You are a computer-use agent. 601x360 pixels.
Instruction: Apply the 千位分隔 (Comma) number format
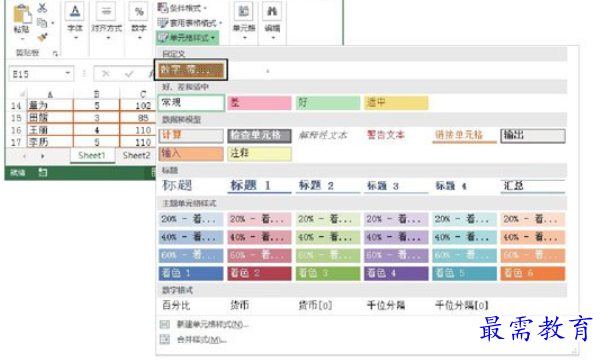pyautogui.click(x=386, y=305)
